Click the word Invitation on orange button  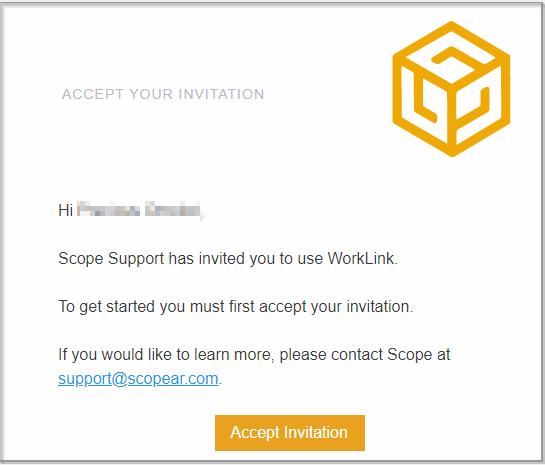pyautogui.click(x=316, y=433)
